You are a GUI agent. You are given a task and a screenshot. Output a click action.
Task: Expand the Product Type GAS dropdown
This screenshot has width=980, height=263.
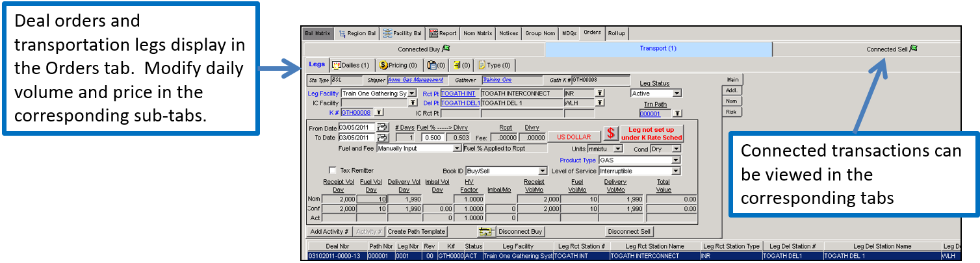(676, 160)
